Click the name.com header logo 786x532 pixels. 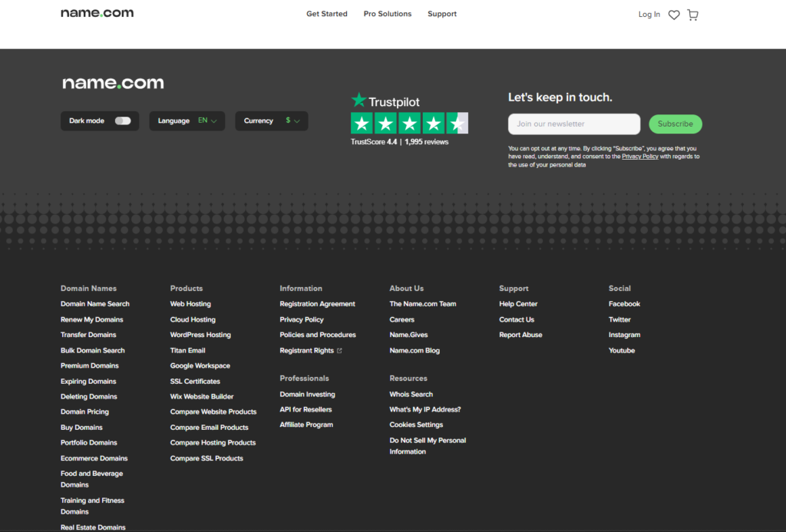point(97,13)
